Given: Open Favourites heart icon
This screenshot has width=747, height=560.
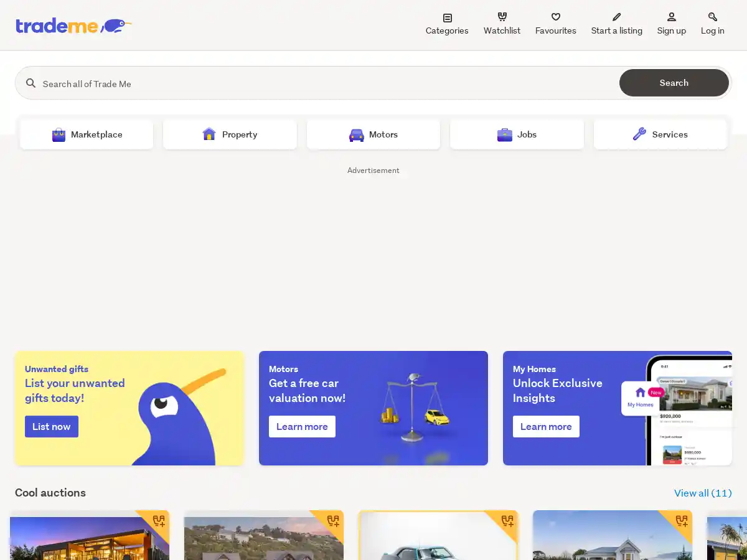Looking at the screenshot, I should click(555, 17).
